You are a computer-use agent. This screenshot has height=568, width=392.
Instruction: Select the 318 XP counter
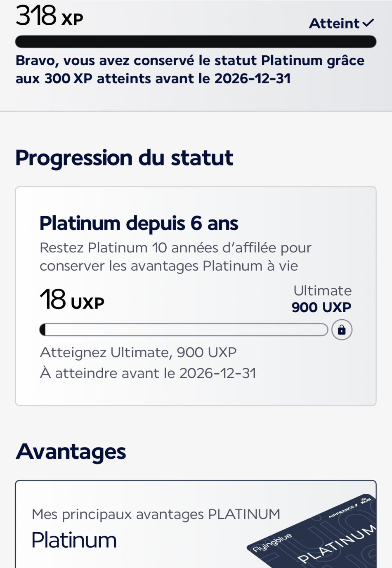50,16
